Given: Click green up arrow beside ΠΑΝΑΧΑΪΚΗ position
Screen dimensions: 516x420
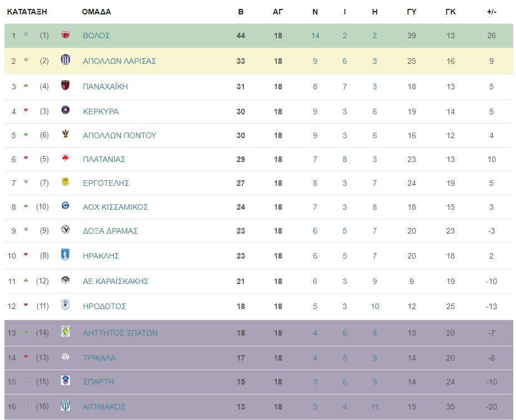Looking at the screenshot, I should pyautogui.click(x=26, y=86).
